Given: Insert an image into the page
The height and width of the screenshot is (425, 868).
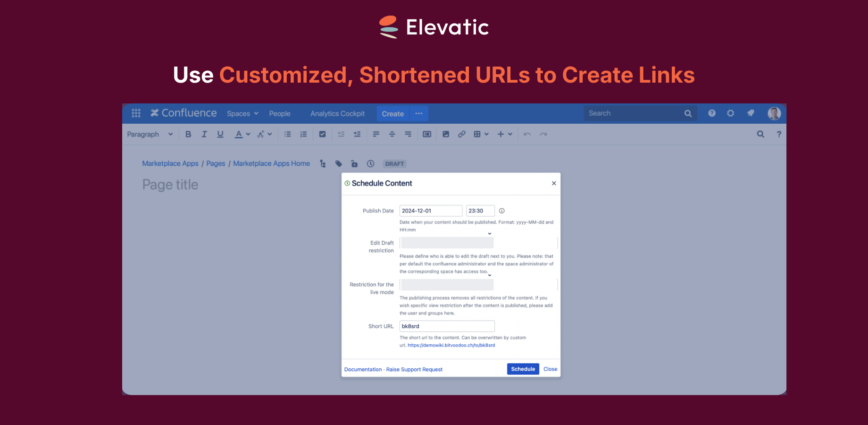Looking at the screenshot, I should (x=446, y=134).
